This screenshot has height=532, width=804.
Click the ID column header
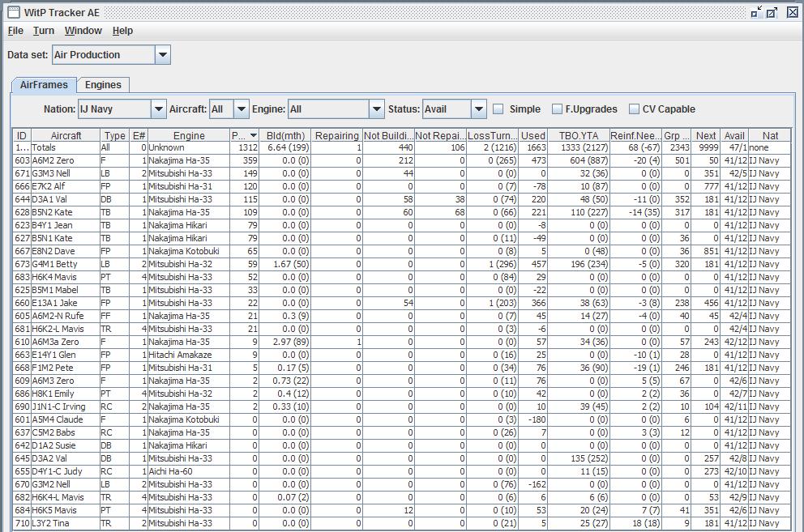pos(22,135)
